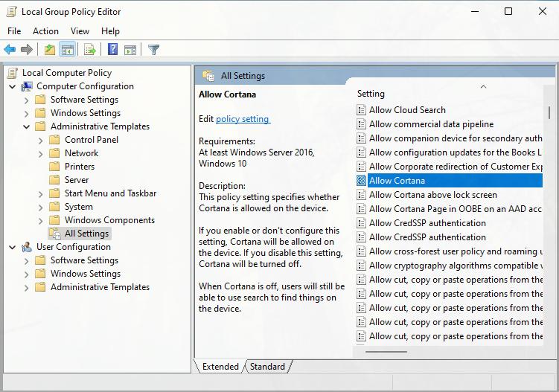This screenshot has height=392, width=559.
Task: Expand the Control Panel node
Action: [41, 141]
